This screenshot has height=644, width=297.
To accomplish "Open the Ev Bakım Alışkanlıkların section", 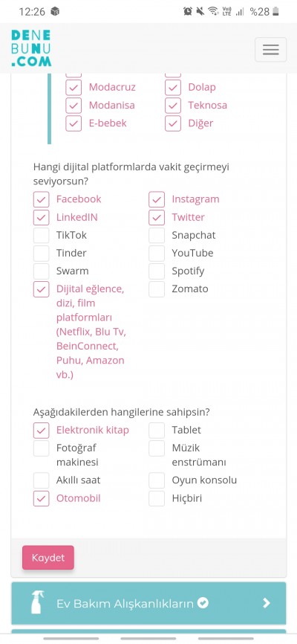I will (148, 603).
